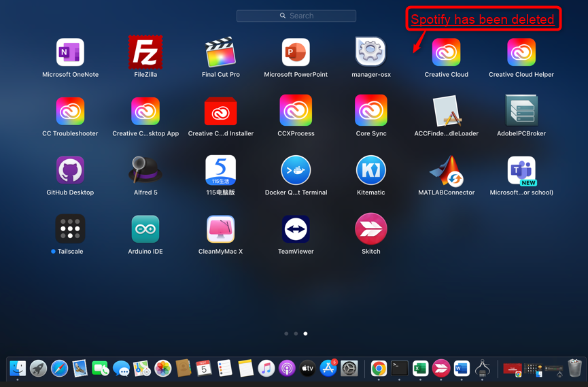Open Tailscale app
The height and width of the screenshot is (387, 588).
click(x=70, y=229)
